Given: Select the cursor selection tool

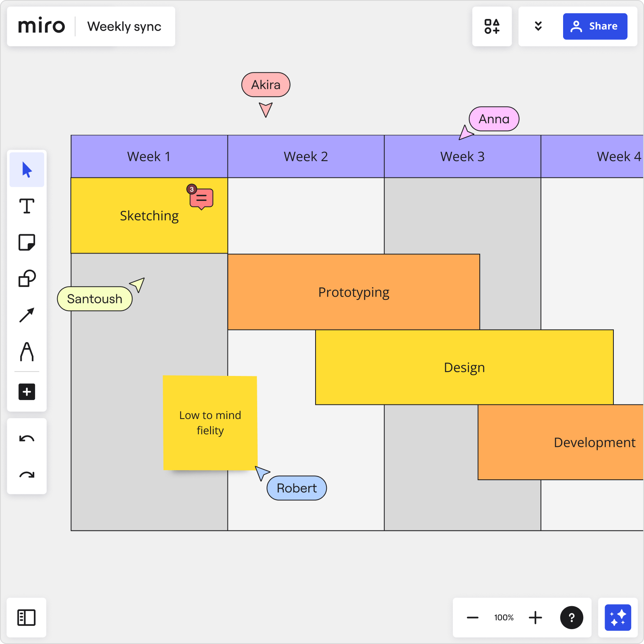Looking at the screenshot, I should [x=27, y=170].
